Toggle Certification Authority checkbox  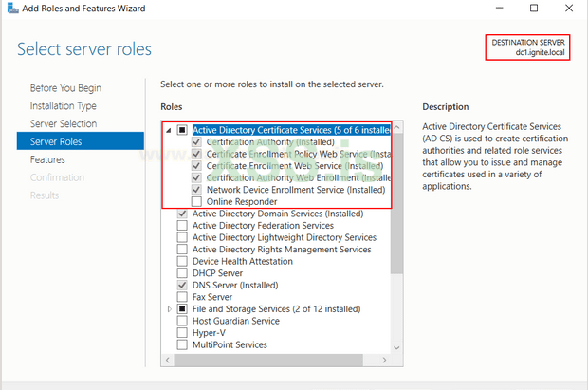(196, 142)
